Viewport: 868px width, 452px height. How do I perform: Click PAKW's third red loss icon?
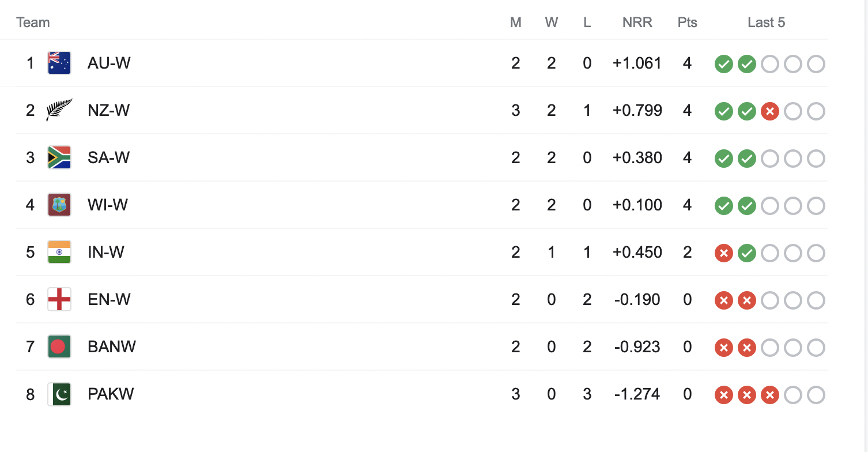(769, 395)
